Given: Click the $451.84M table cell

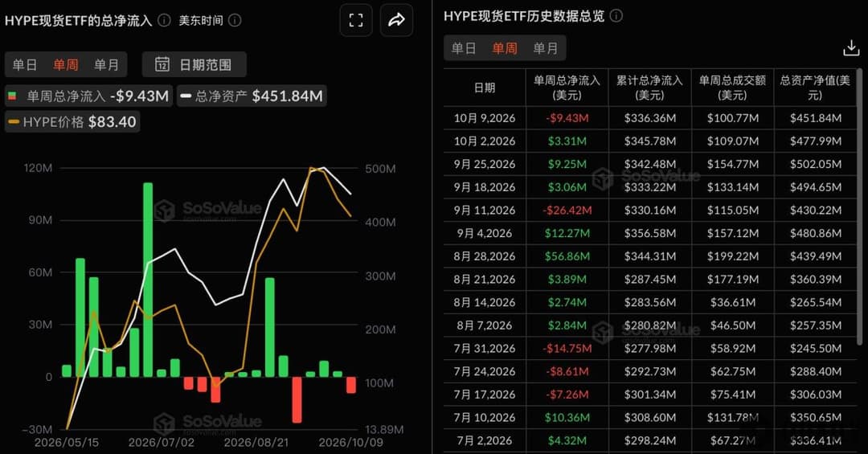Looking at the screenshot, I should tap(816, 118).
